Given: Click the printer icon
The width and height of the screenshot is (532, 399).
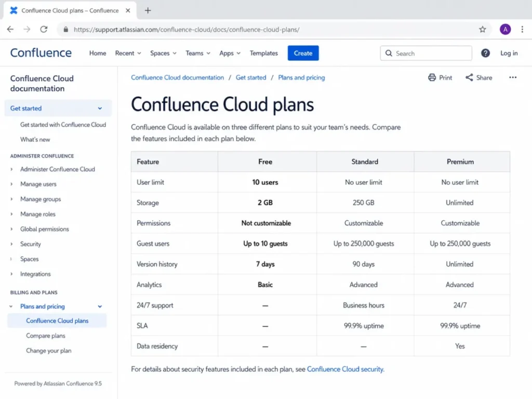Looking at the screenshot, I should click(432, 77).
